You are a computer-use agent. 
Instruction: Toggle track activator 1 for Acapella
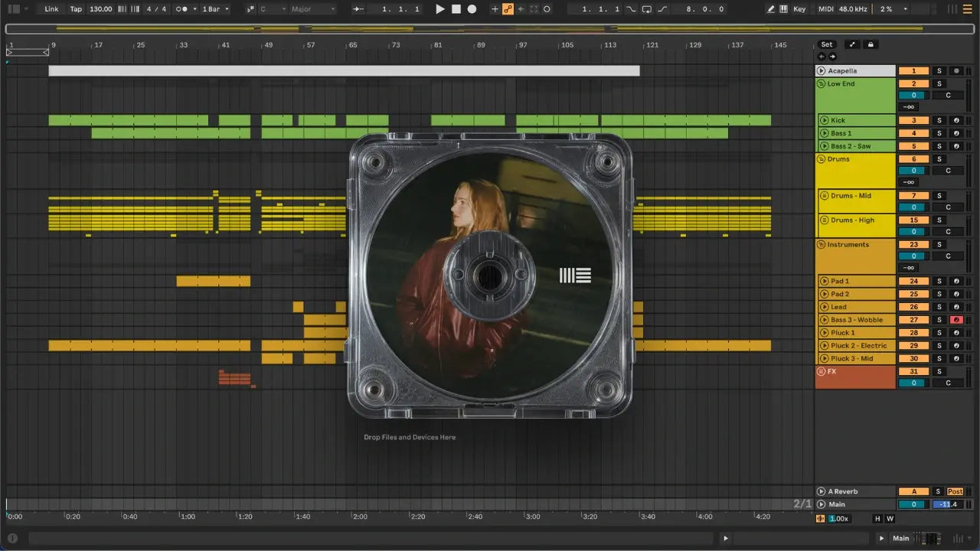(913, 70)
